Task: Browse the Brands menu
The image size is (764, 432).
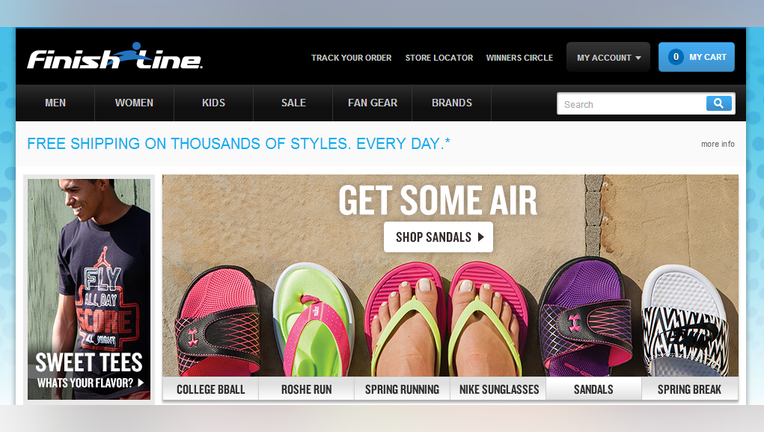Action: pos(452,103)
